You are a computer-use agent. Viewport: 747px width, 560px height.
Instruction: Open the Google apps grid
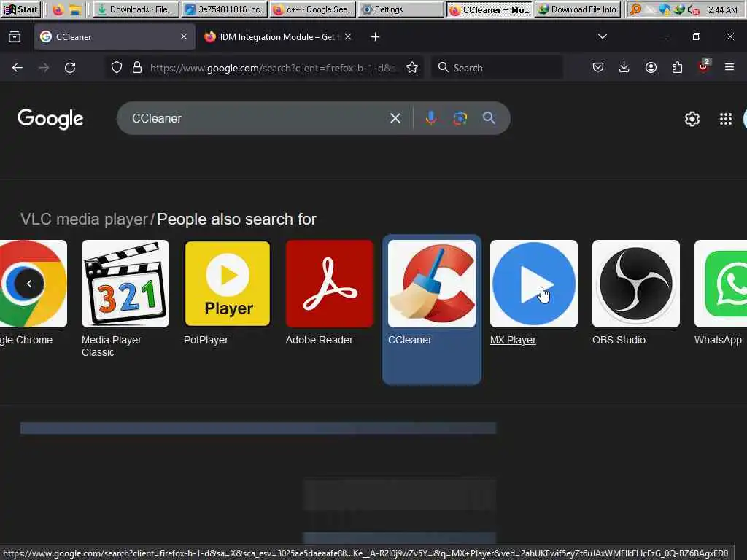(726, 119)
